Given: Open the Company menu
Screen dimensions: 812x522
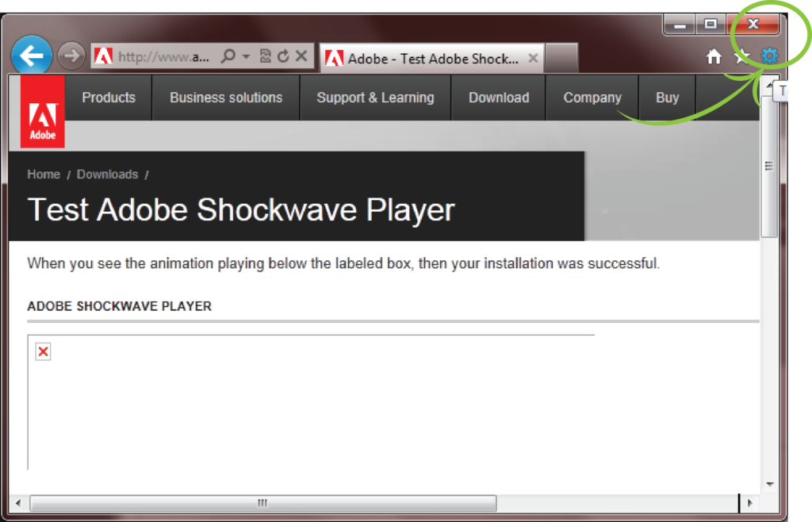Looking at the screenshot, I should [592, 97].
